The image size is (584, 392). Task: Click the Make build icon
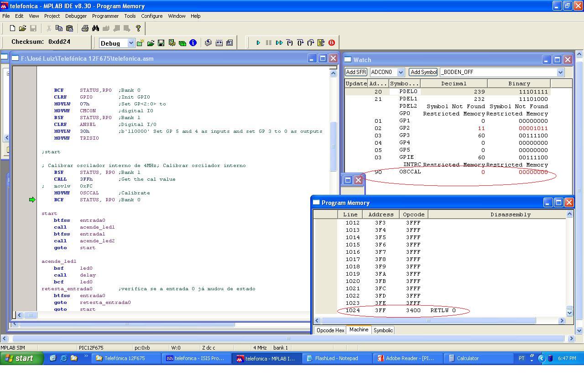[209, 43]
